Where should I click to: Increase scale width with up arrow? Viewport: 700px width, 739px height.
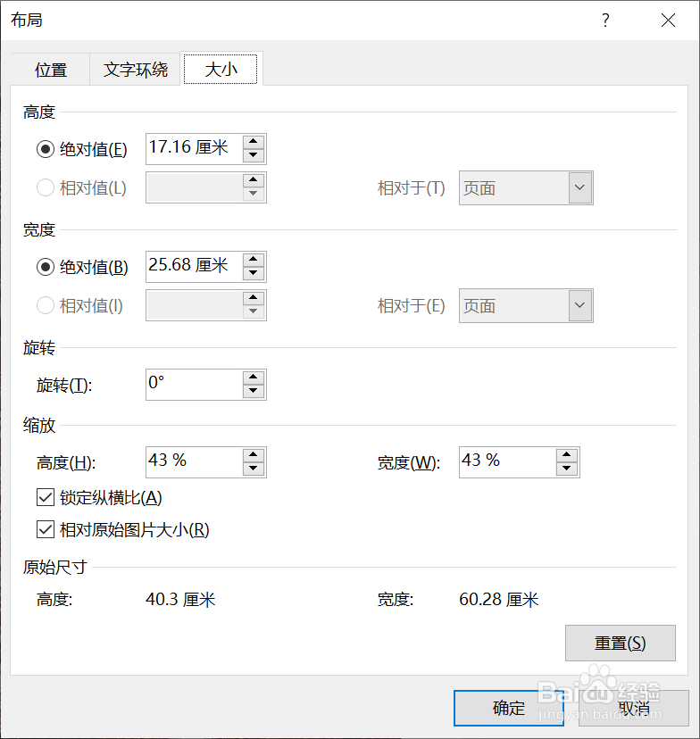coord(567,455)
